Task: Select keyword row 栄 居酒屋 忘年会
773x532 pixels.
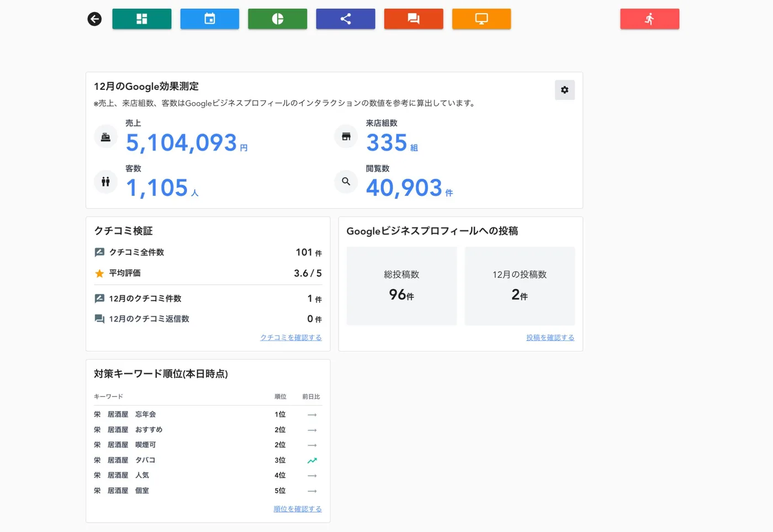Action: pyautogui.click(x=208, y=414)
